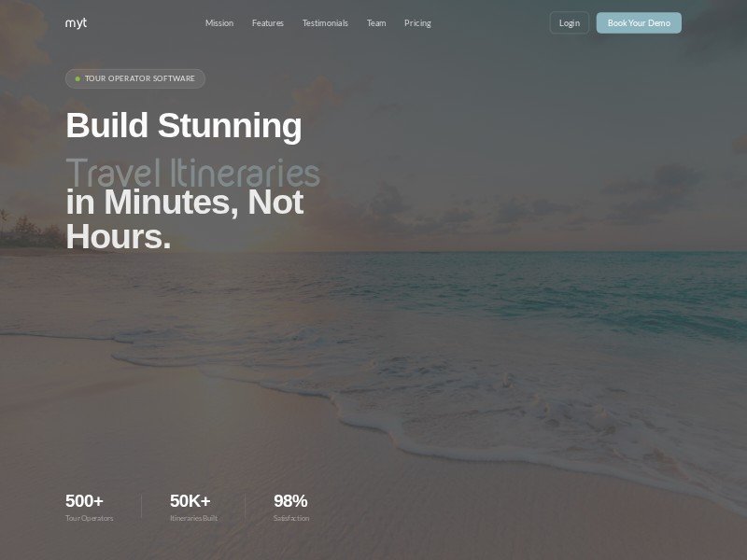Viewport: 747px width, 560px height.
Task: Click the Build Stunning headline
Action: pos(184,125)
